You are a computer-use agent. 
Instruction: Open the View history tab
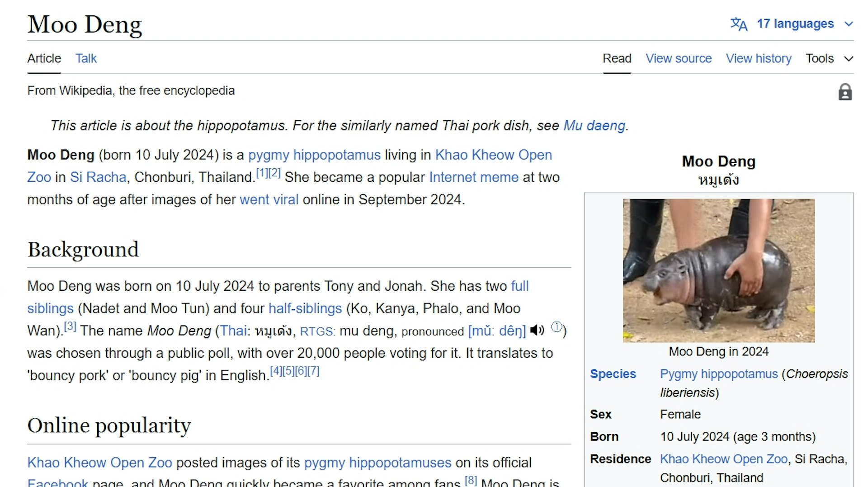pos(759,58)
